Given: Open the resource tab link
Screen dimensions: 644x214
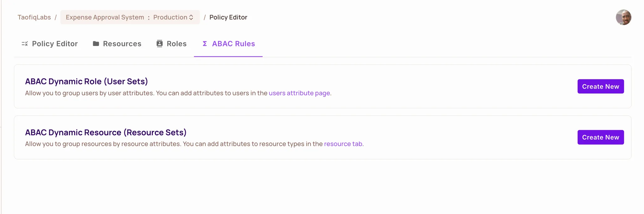Looking at the screenshot, I should (x=343, y=144).
